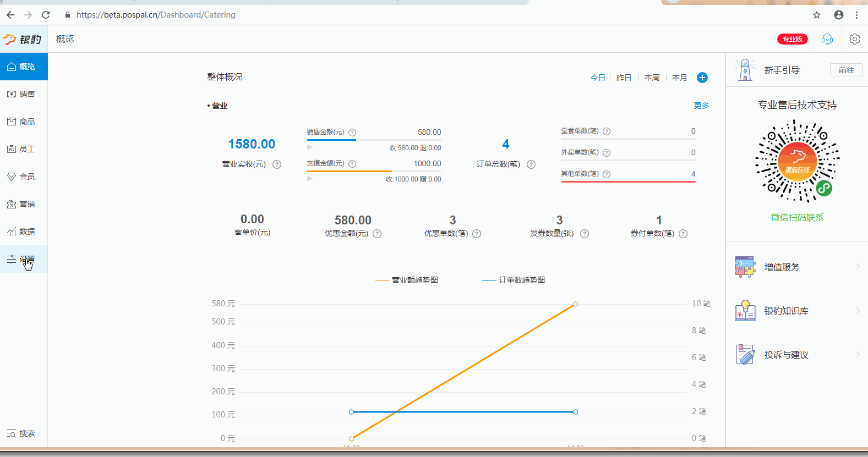Click the 银豹 logo in the header
The width and height of the screenshot is (868, 457).
tap(23, 39)
